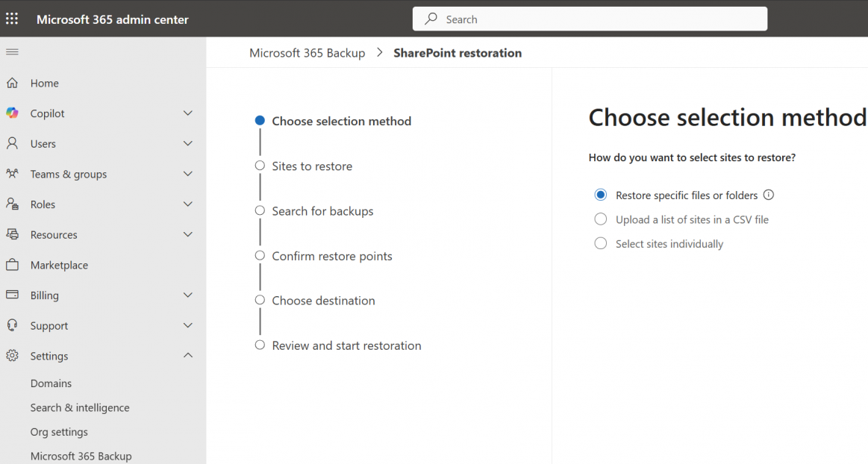Select Restore specific files or folders
868x464 pixels.
tap(601, 194)
